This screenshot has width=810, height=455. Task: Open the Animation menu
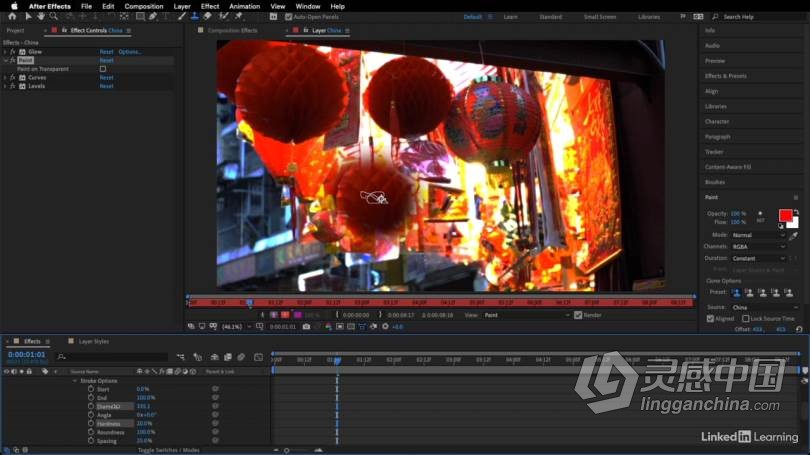(x=244, y=6)
